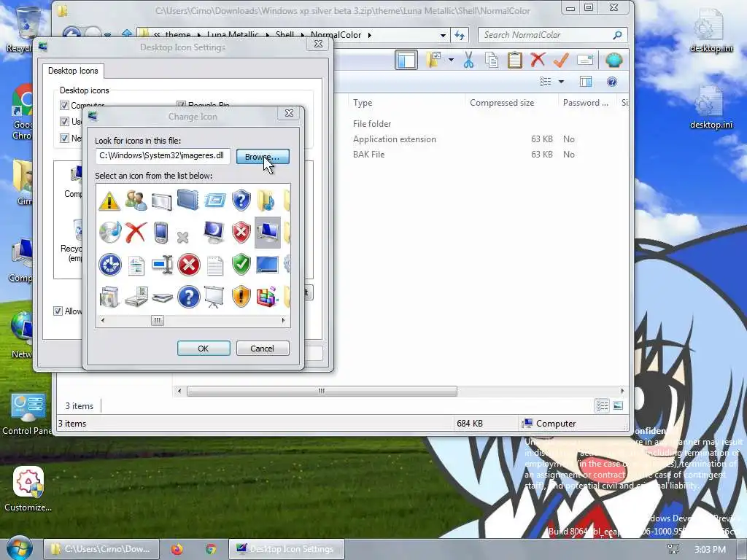Screen dimensions: 747x560
Task: Open the view options dropdown arrow
Action: [x=561, y=82]
